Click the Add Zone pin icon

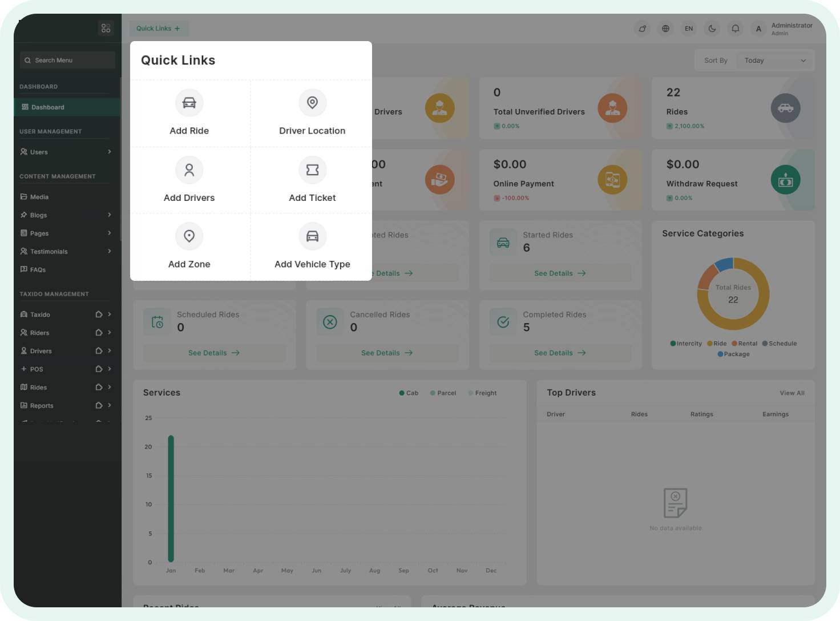click(189, 236)
